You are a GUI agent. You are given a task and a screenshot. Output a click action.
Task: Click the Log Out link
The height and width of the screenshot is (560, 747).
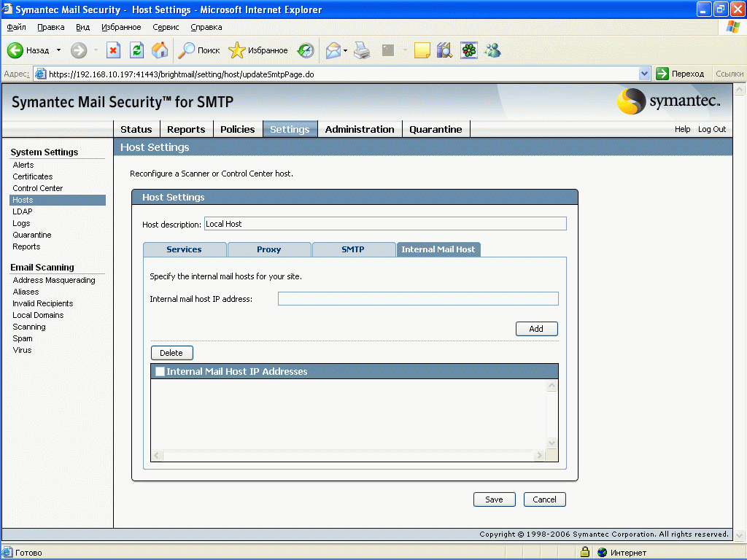click(x=712, y=129)
